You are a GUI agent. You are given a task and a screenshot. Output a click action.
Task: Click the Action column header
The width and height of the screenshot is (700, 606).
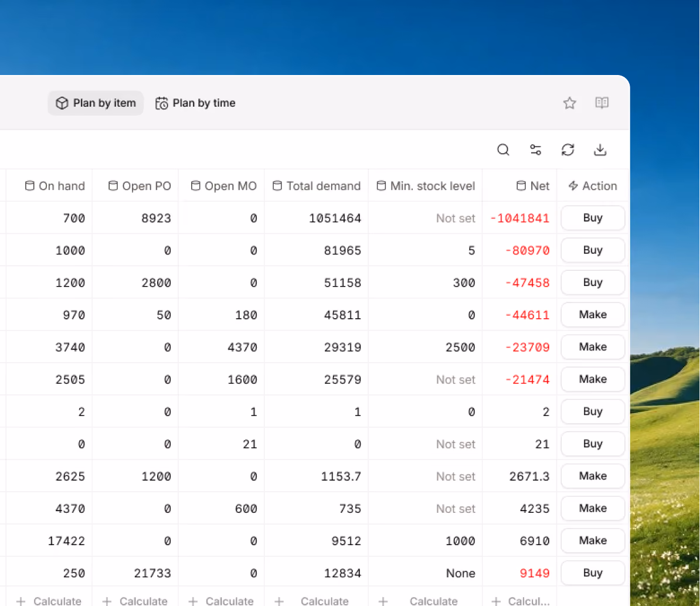tap(592, 186)
